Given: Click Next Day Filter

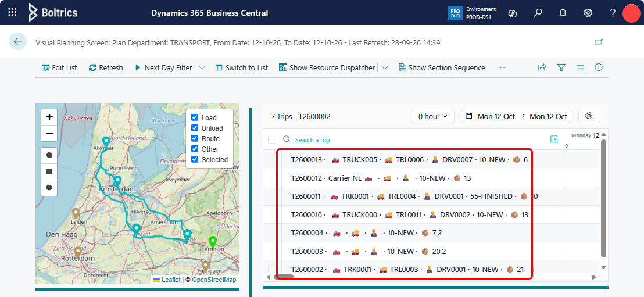Looking at the screenshot, I should point(163,68).
